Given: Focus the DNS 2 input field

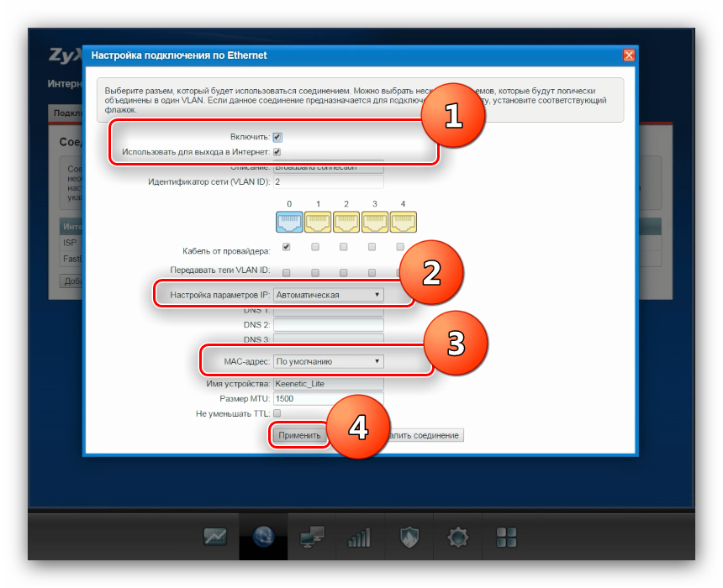Looking at the screenshot, I should tap(329, 324).
